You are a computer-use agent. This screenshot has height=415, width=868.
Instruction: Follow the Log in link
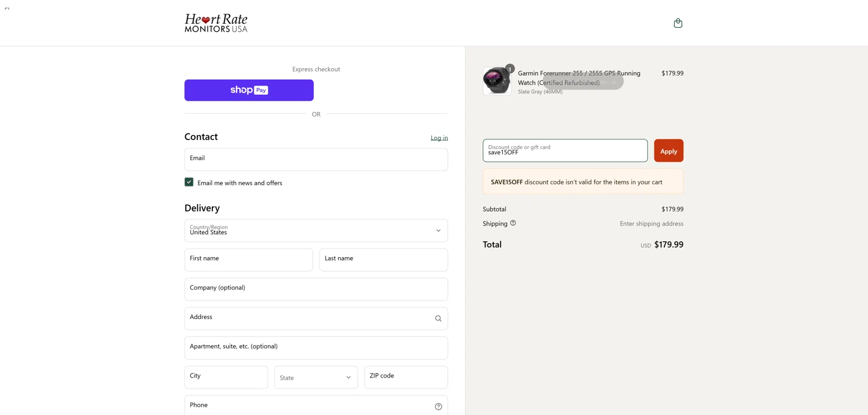coord(439,138)
